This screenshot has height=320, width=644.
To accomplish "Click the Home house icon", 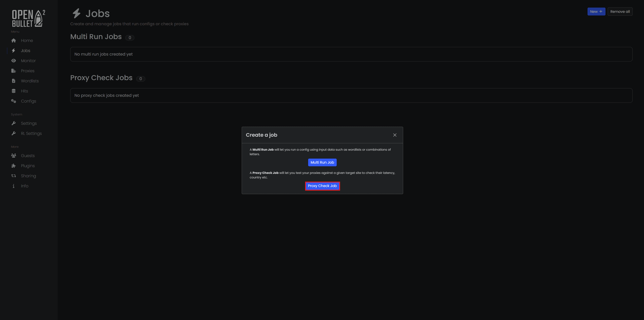I will [13, 40].
